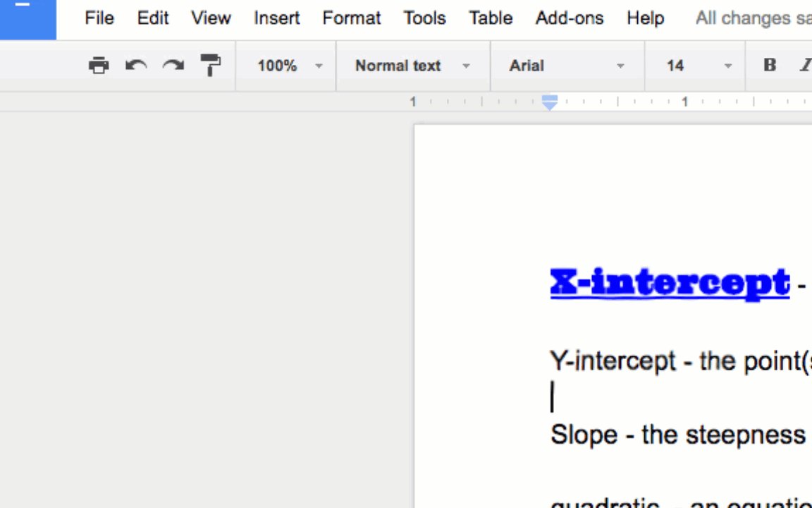Open the Help menu

pyautogui.click(x=645, y=18)
